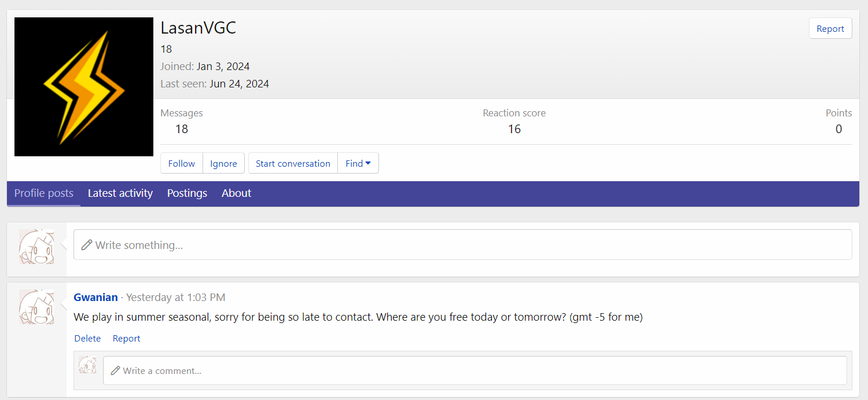Select the Profile posts tab

(x=44, y=193)
